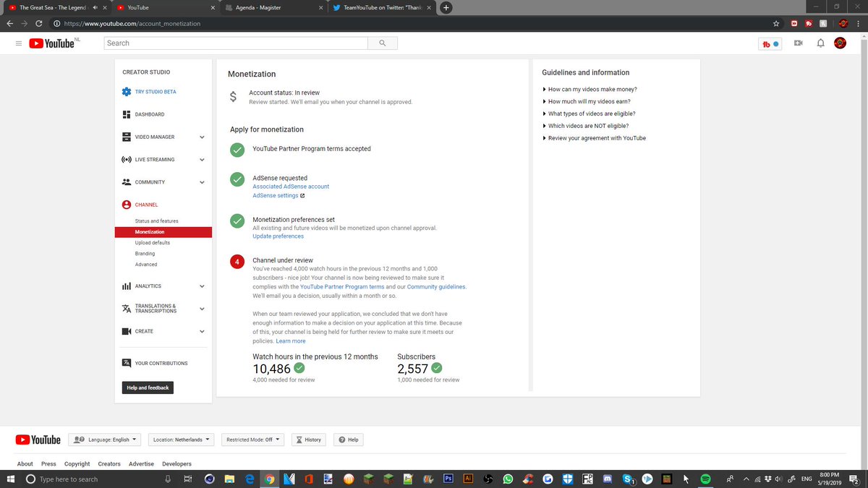Click the Help and feedback button
Viewport: 868px width, 488px height.
pyautogui.click(x=148, y=388)
